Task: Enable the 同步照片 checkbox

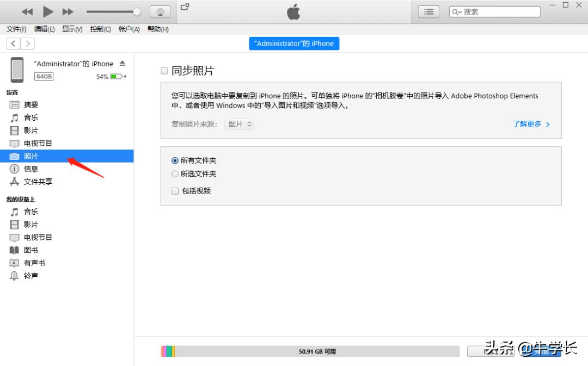Action: click(164, 70)
